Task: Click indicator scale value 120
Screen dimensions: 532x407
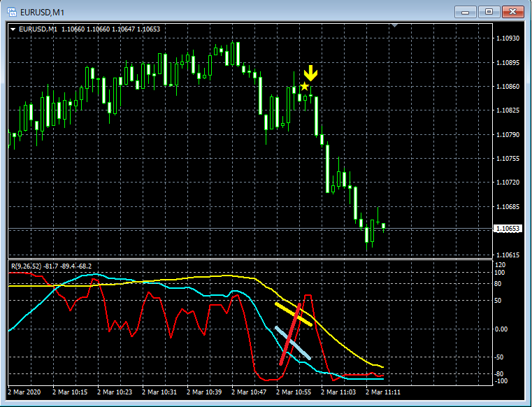Action: pos(501,265)
